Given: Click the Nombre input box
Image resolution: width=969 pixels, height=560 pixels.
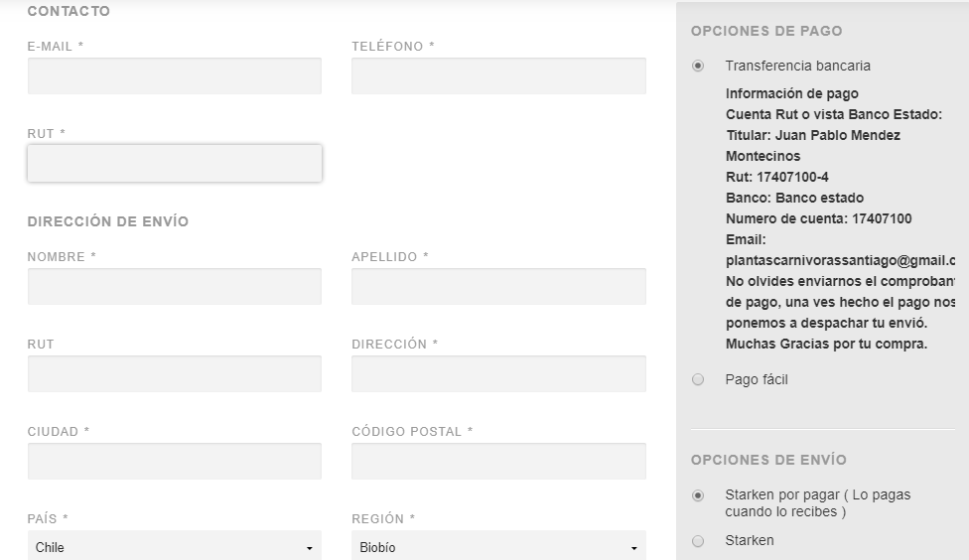Looking at the screenshot, I should (175, 286).
